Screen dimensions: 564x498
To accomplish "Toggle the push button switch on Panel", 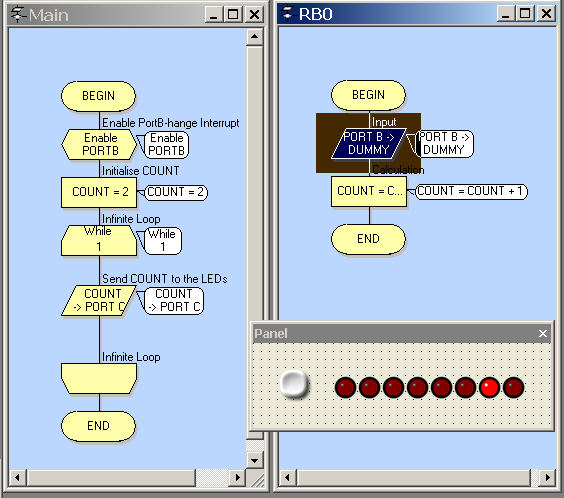I will 294,384.
